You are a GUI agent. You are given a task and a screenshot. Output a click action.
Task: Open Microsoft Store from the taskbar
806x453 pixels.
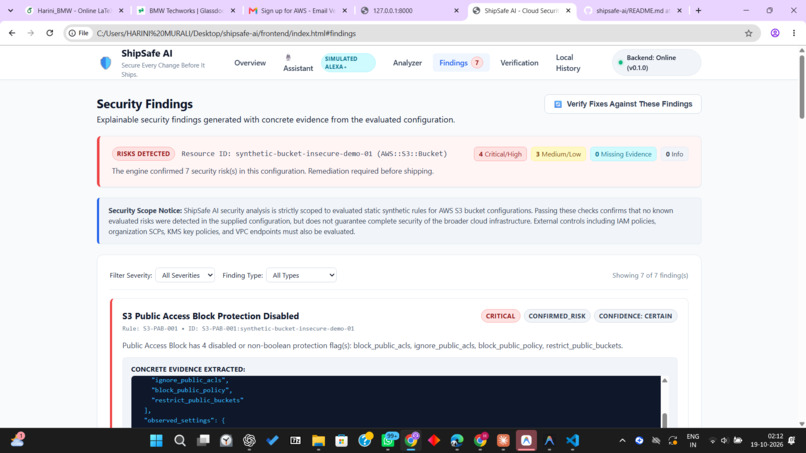tap(341, 441)
